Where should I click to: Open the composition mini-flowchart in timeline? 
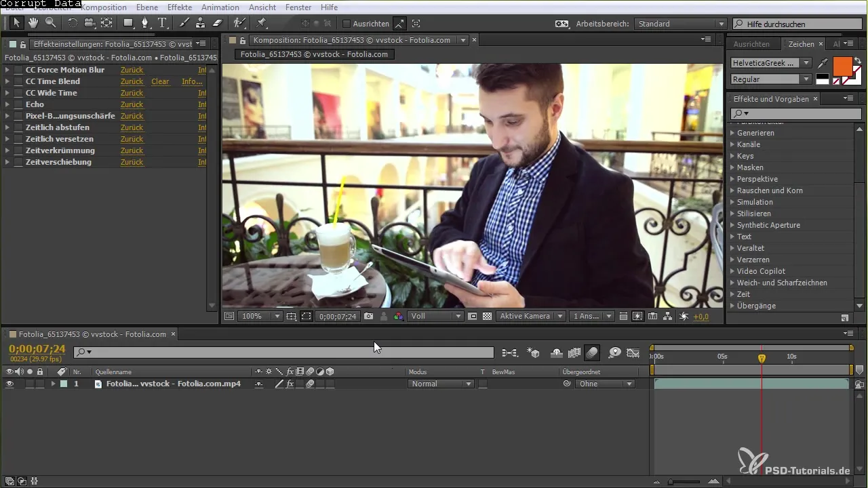click(510, 352)
